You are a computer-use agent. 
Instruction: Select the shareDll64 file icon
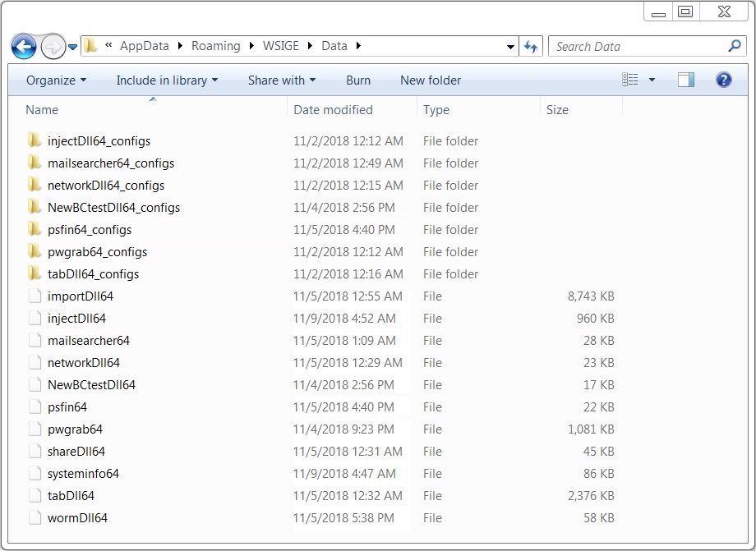(x=35, y=451)
